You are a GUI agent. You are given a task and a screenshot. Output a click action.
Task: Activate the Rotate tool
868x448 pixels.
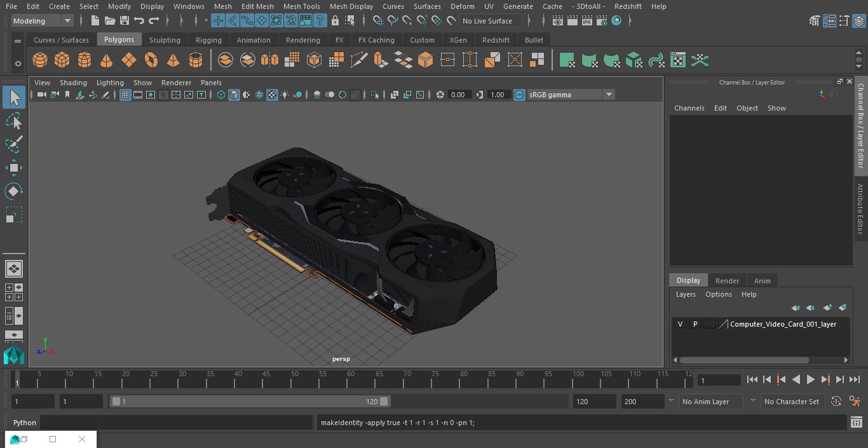[14, 191]
